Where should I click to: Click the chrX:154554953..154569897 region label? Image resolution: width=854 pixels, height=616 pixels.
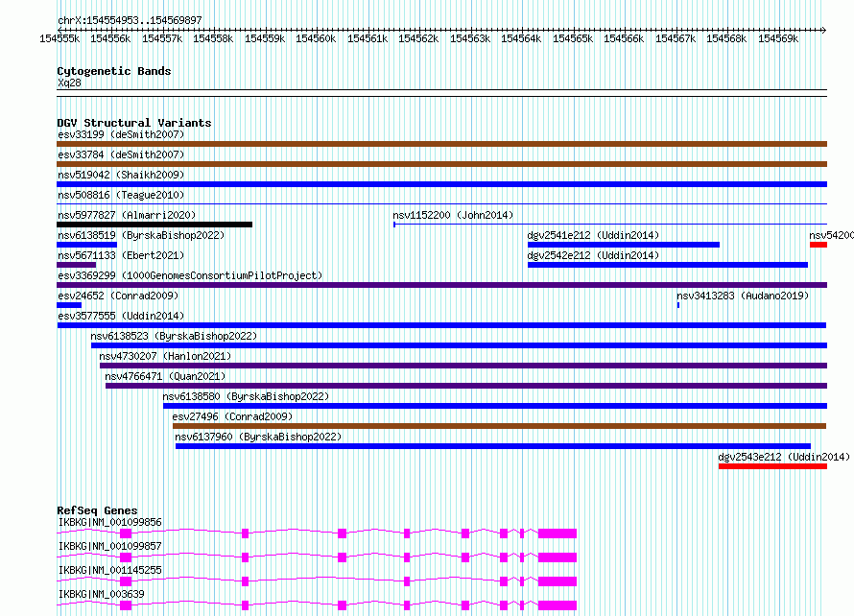[x=130, y=20]
